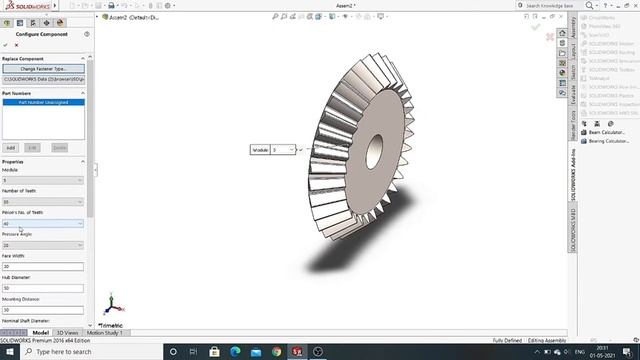Open Configure Component help icon
Viewport: 640px width, 360px height.
tap(87, 34)
